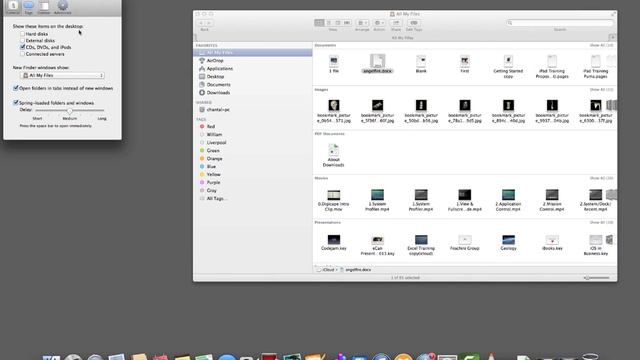Image resolution: width=640 pixels, height=360 pixels.
Task: Select the About Downloads PDF
Action: (x=333, y=156)
